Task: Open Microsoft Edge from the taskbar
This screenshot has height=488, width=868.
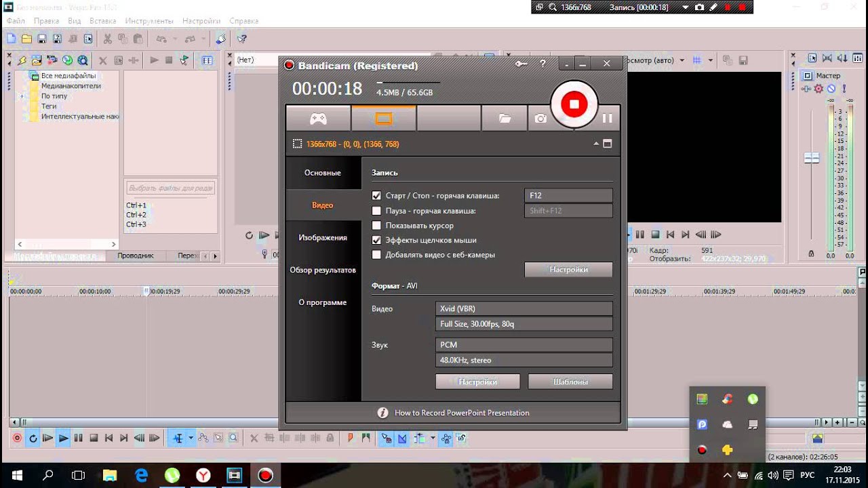Action: (x=140, y=475)
